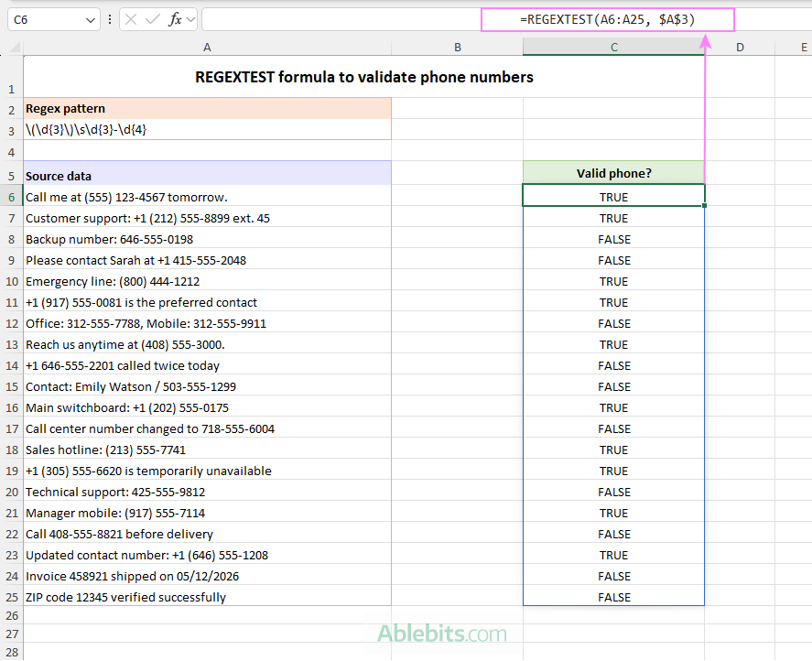Click cell 'Call 408-555-8821 before delivery'

coord(207,535)
